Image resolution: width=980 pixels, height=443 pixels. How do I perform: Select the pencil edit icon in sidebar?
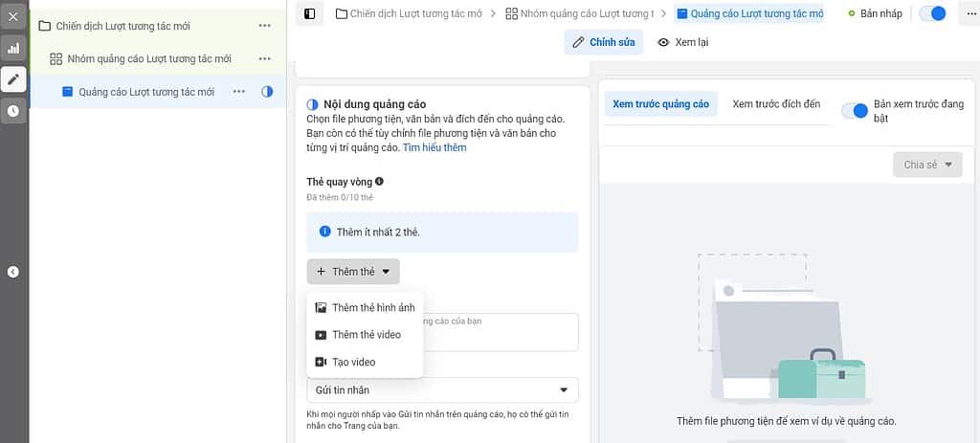pyautogui.click(x=13, y=79)
